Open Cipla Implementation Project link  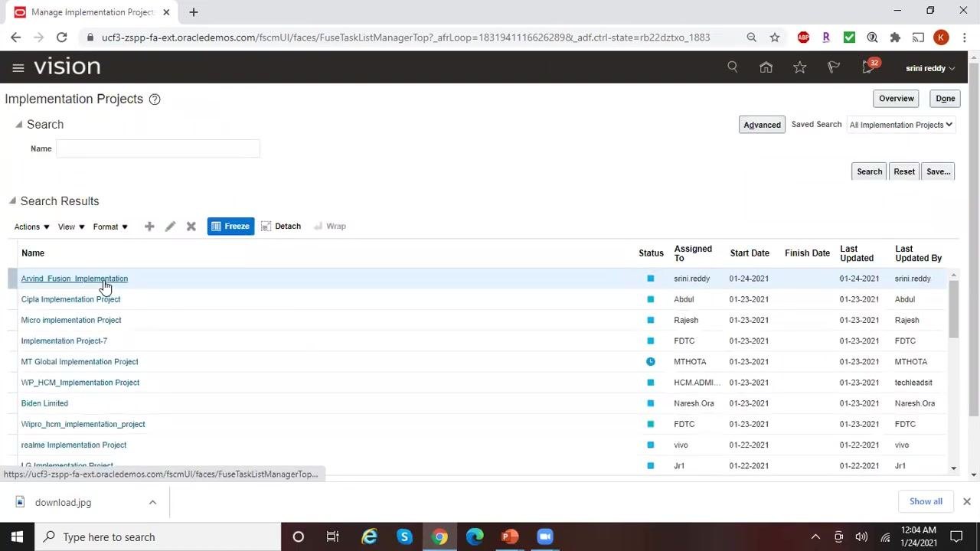tap(70, 299)
